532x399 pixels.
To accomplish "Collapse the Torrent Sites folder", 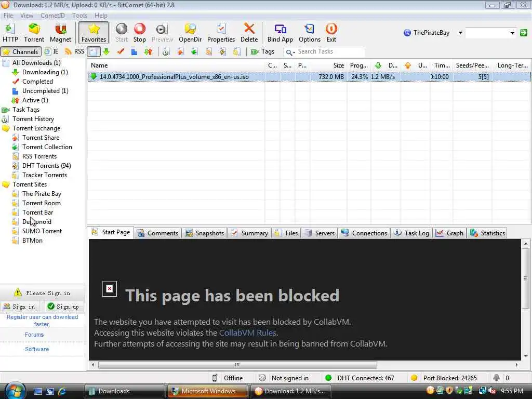I will (x=6, y=184).
